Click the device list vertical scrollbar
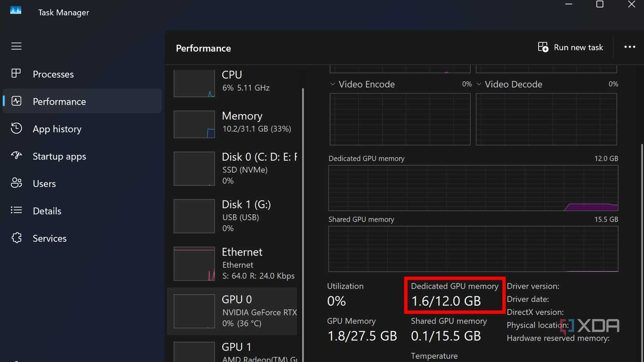Image resolution: width=644 pixels, height=362 pixels. [x=303, y=225]
